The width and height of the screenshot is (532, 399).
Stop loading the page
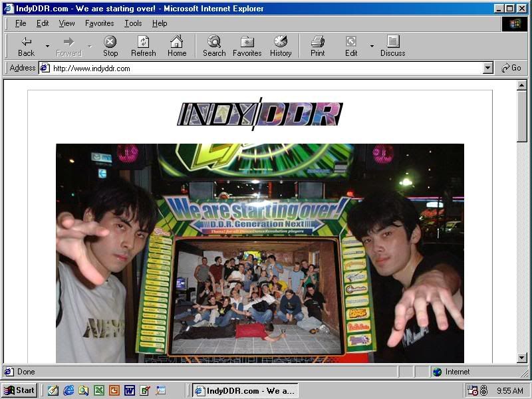110,47
